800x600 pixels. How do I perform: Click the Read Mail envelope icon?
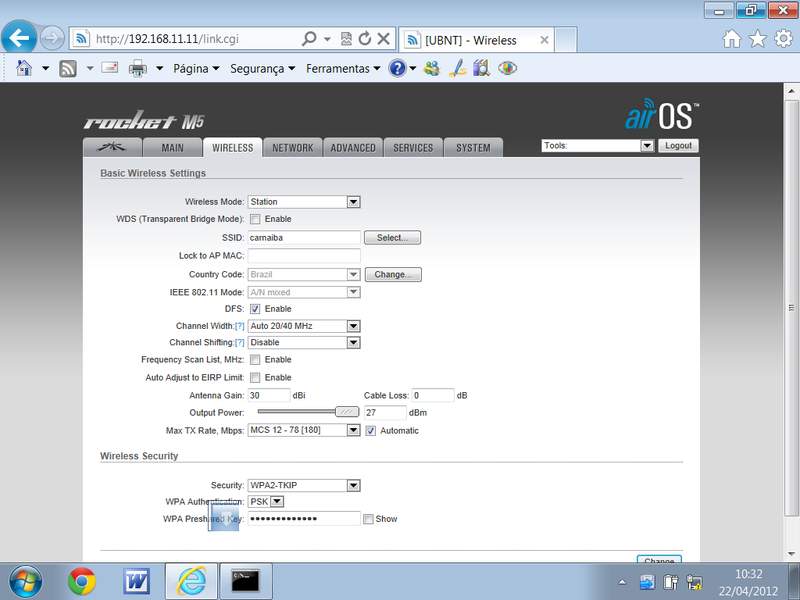coord(110,68)
